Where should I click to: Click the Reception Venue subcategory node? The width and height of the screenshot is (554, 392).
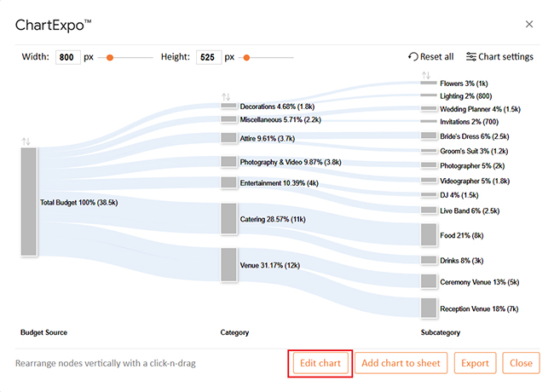[428, 308]
